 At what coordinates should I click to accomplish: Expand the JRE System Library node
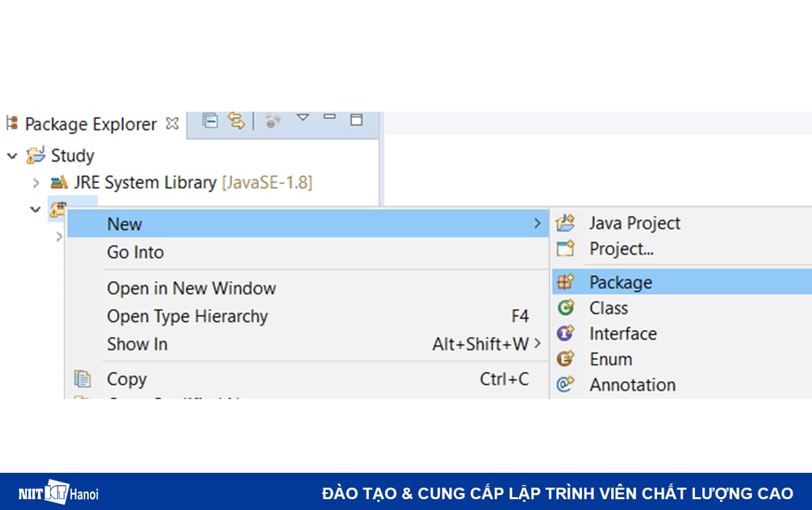[36, 183]
